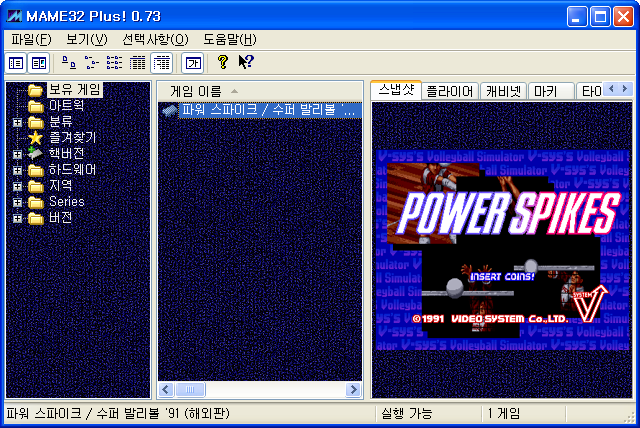The image size is (640, 428).
Task: Switch to the 마키 tab
Action: (551, 91)
